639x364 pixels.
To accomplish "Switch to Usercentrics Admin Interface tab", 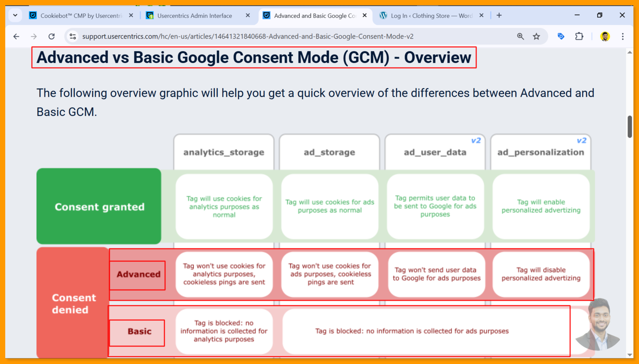I will coord(194,15).
